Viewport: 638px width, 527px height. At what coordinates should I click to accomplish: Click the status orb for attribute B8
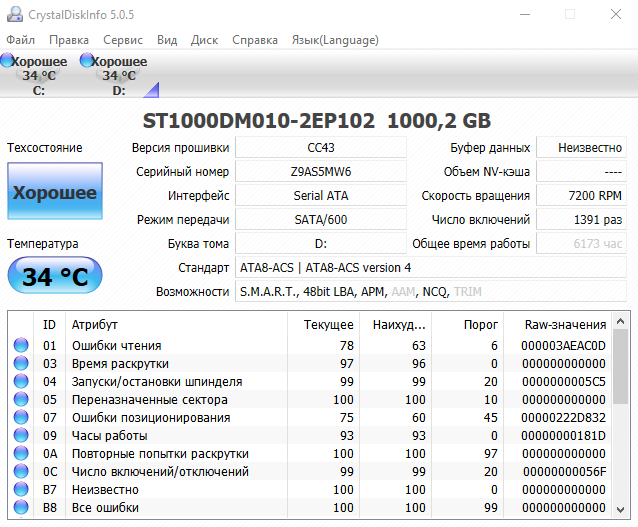(x=21, y=507)
